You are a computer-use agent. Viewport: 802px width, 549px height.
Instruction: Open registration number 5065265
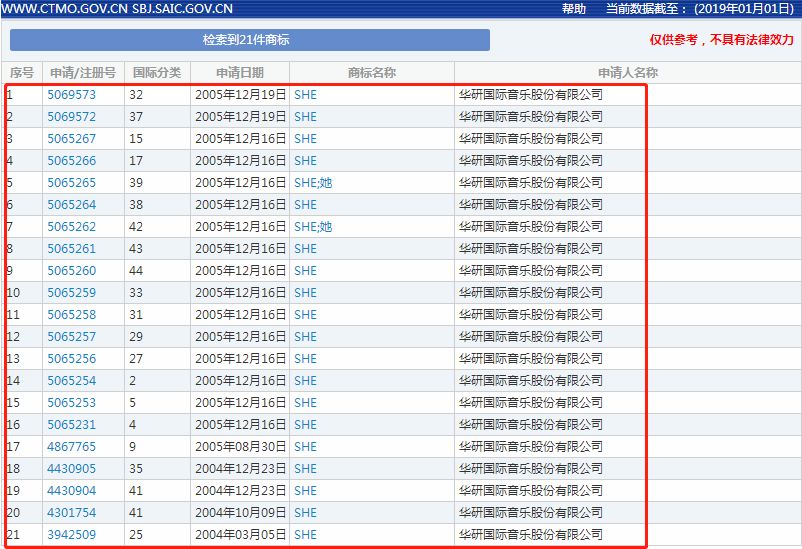tap(72, 183)
